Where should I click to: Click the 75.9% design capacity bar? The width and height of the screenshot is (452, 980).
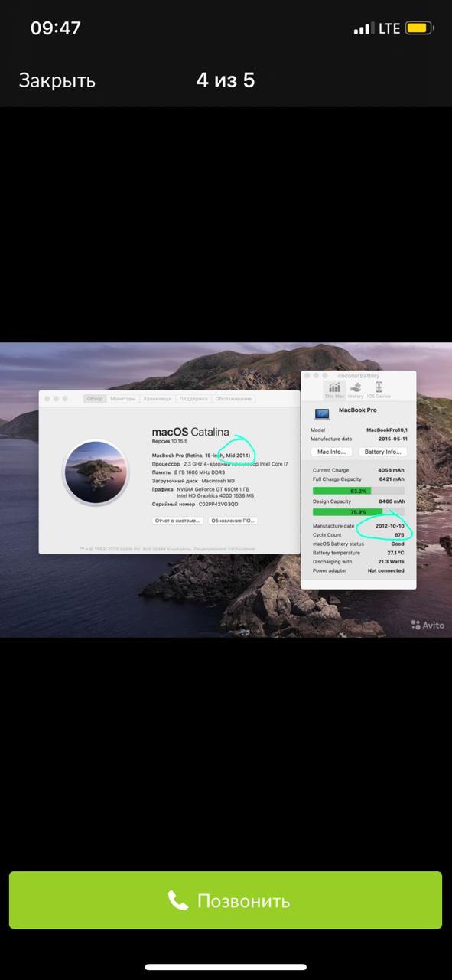pos(359,512)
